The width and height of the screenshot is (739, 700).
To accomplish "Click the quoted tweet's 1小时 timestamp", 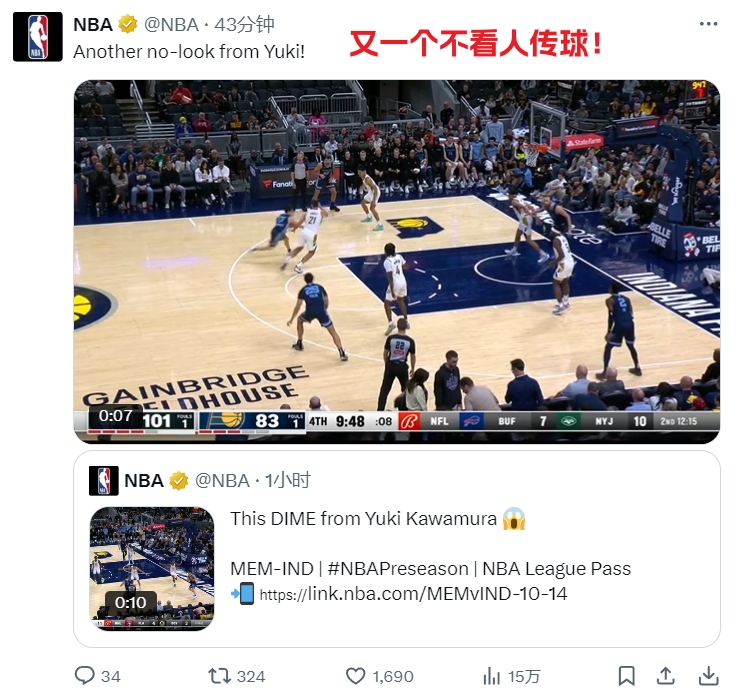I will [287, 481].
